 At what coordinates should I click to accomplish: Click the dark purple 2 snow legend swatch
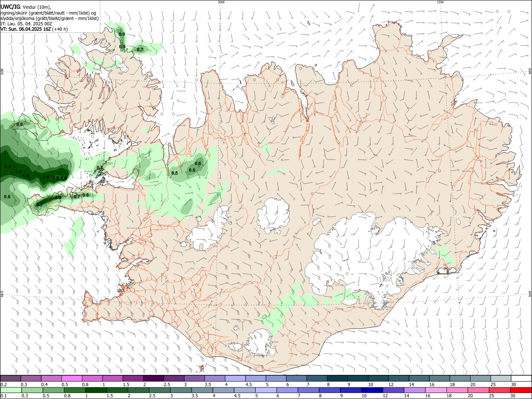click(153, 378)
